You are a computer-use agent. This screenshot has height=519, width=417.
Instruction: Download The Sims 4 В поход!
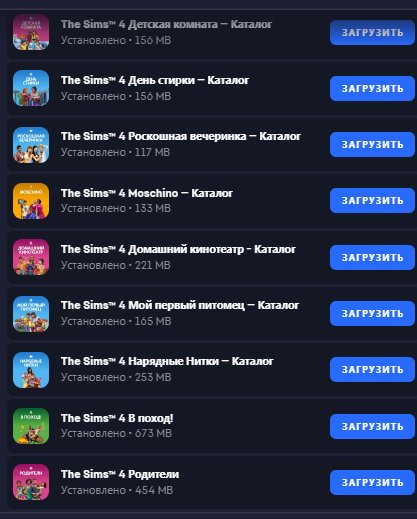pyautogui.click(x=372, y=426)
